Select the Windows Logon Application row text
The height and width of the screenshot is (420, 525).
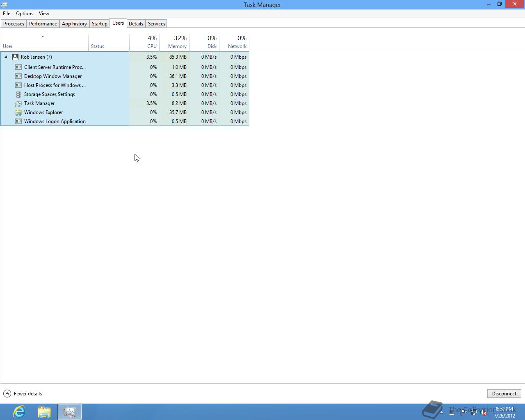click(55, 121)
